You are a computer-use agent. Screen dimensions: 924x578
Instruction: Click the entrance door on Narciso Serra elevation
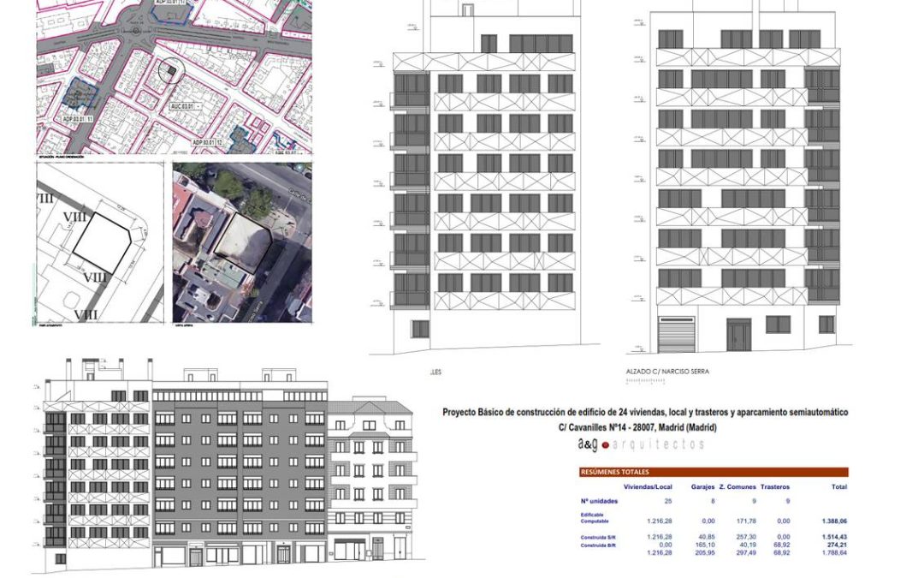pyautogui.click(x=737, y=335)
